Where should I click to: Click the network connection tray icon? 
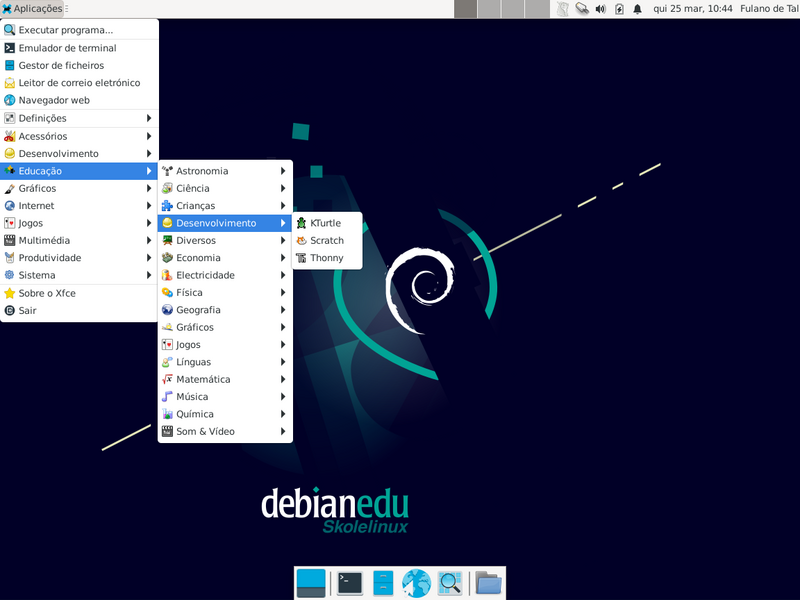click(582, 9)
